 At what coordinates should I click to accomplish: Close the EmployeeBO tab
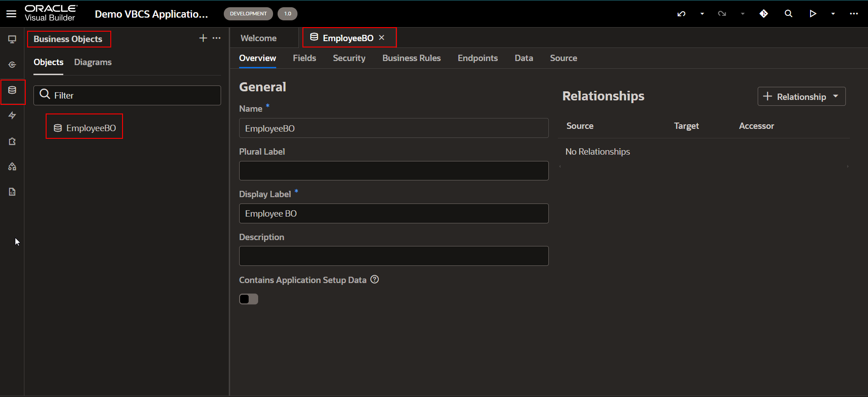(x=382, y=38)
